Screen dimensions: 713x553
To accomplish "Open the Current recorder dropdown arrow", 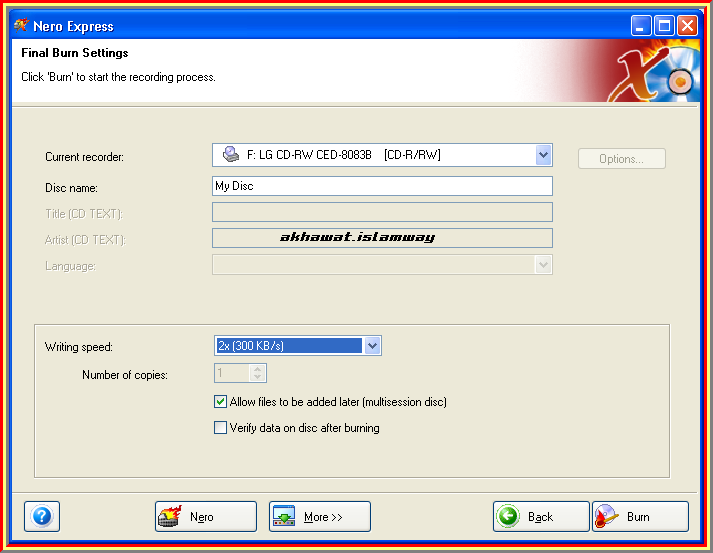I will click(x=543, y=155).
